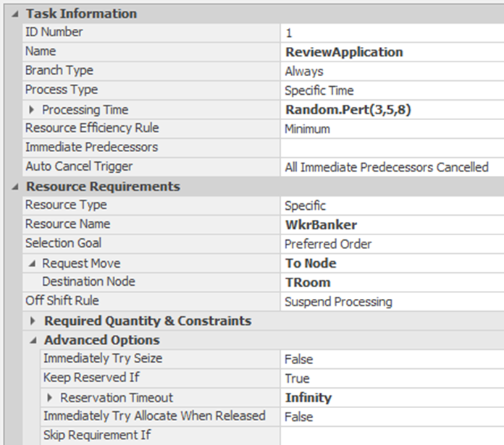The height and width of the screenshot is (445, 504).
Task: Change Resource Type value Specific
Action: [392, 205]
